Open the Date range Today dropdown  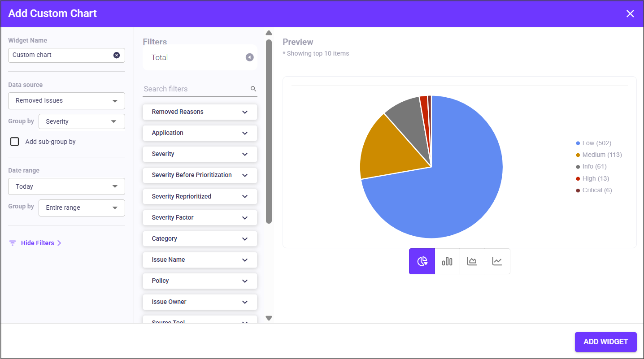(x=66, y=186)
